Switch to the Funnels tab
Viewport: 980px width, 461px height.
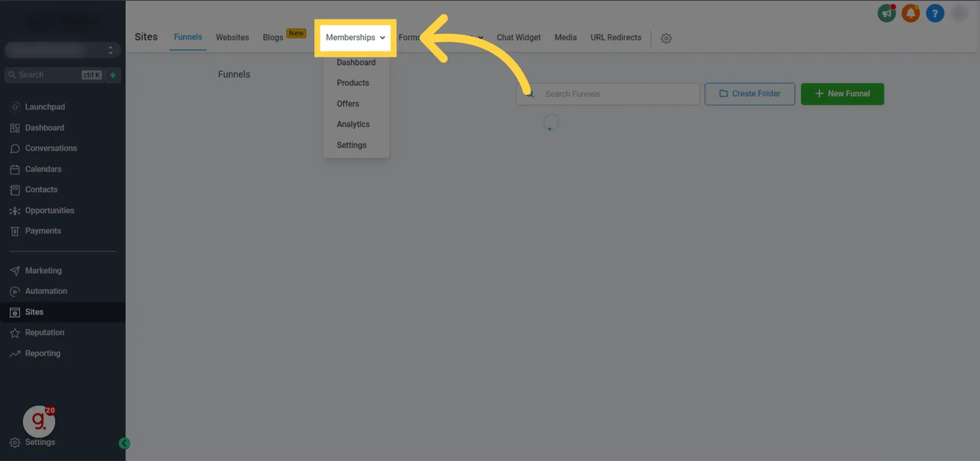(188, 37)
